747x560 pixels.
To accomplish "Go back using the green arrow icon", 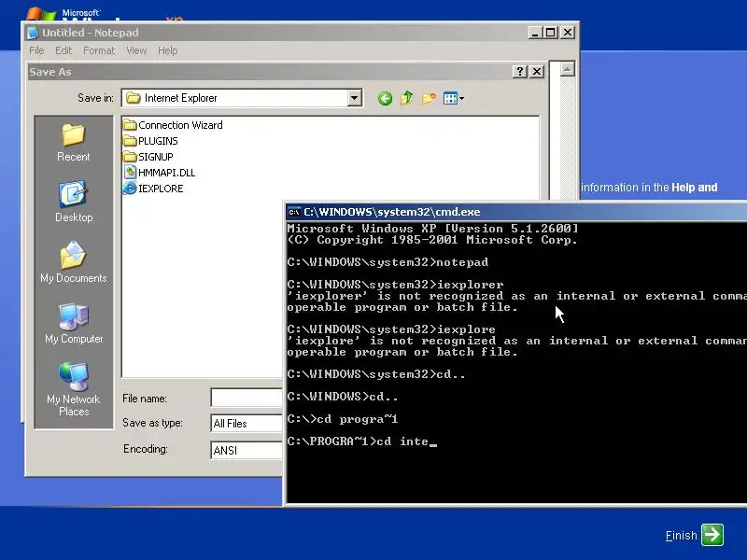I will (x=385, y=99).
